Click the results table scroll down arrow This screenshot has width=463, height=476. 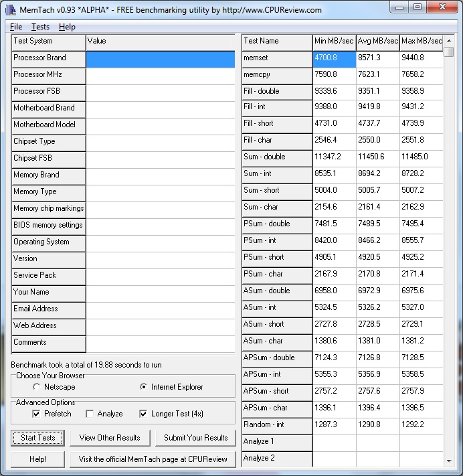449,461
